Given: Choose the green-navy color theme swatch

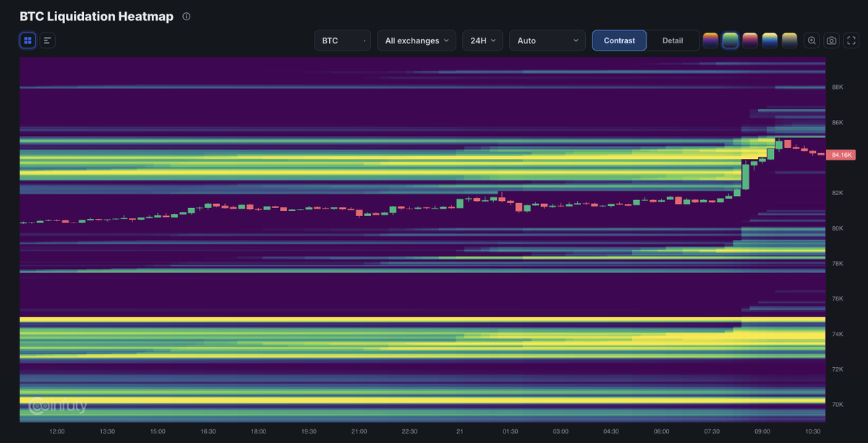Looking at the screenshot, I should [730, 40].
